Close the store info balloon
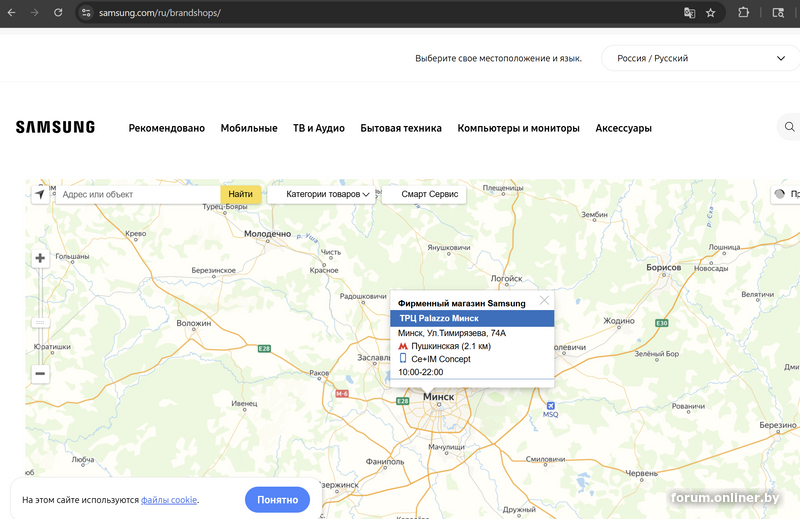 pyautogui.click(x=544, y=300)
